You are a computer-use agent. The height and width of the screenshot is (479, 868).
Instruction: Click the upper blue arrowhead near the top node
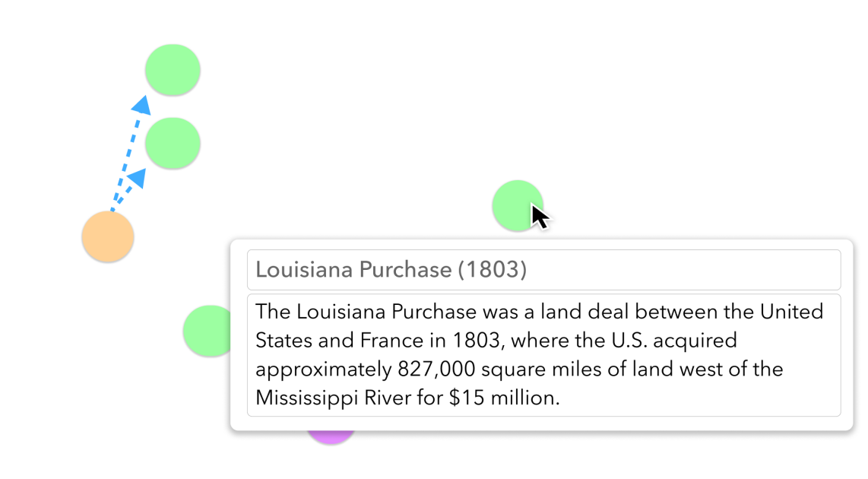click(x=141, y=105)
